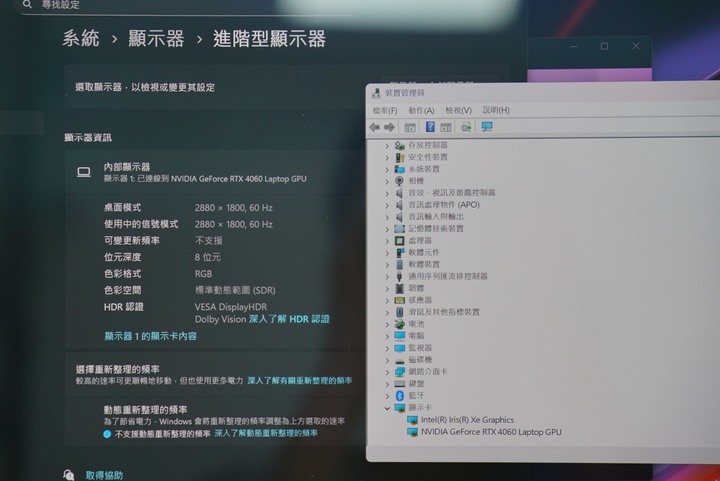Click Device Manager's forward arrow toolbar icon
The height and width of the screenshot is (481, 720).
pyautogui.click(x=389, y=127)
